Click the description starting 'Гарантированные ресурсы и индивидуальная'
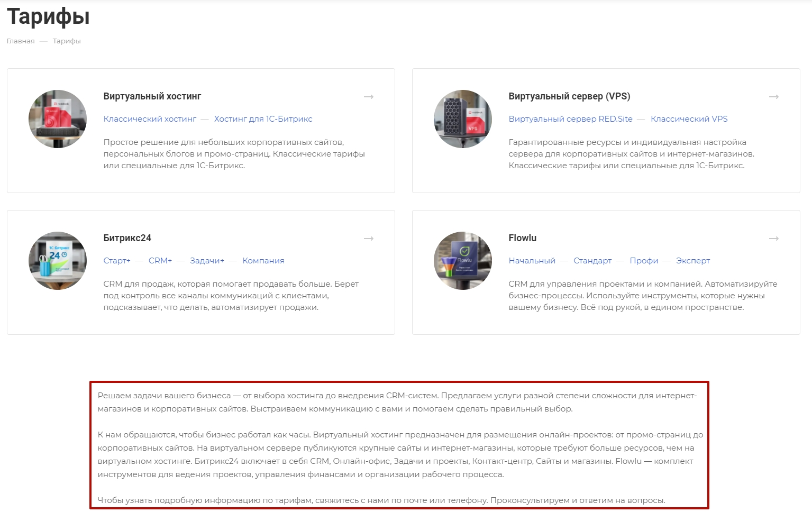Image resolution: width=812 pixels, height=512 pixels. click(632, 154)
